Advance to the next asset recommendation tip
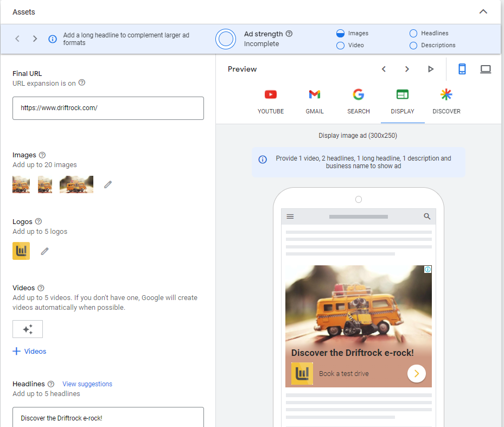Image resolution: width=504 pixels, height=427 pixels. (x=35, y=39)
